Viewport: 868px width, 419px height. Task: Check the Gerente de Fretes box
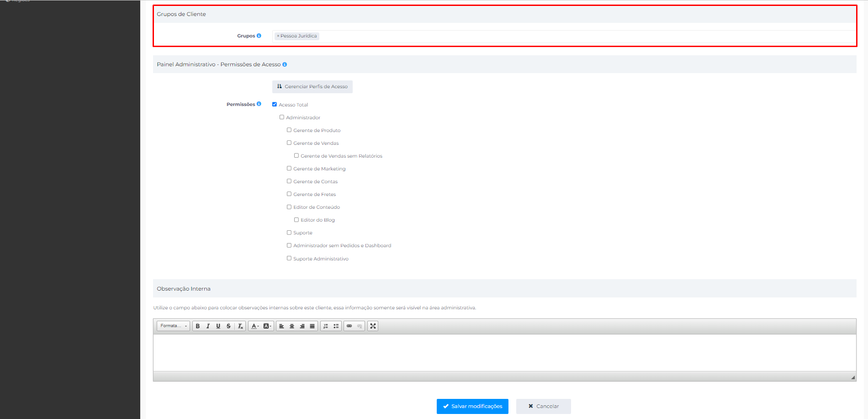click(289, 194)
